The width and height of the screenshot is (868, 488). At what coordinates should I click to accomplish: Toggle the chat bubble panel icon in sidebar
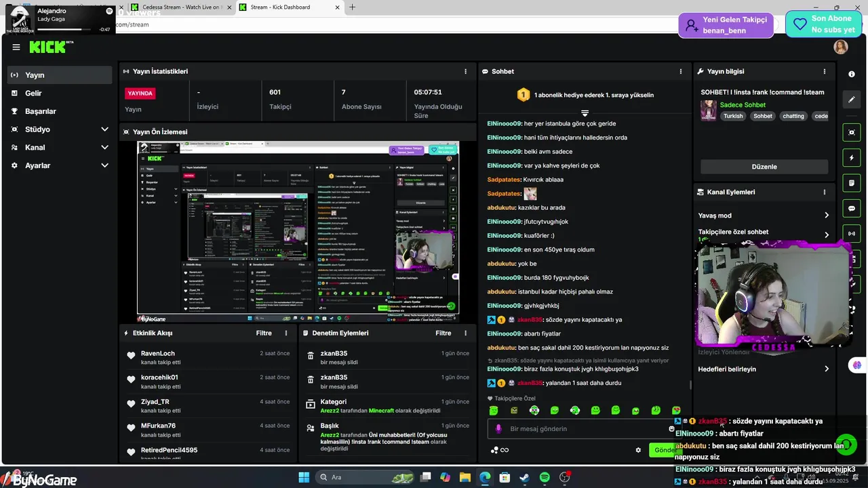click(852, 208)
